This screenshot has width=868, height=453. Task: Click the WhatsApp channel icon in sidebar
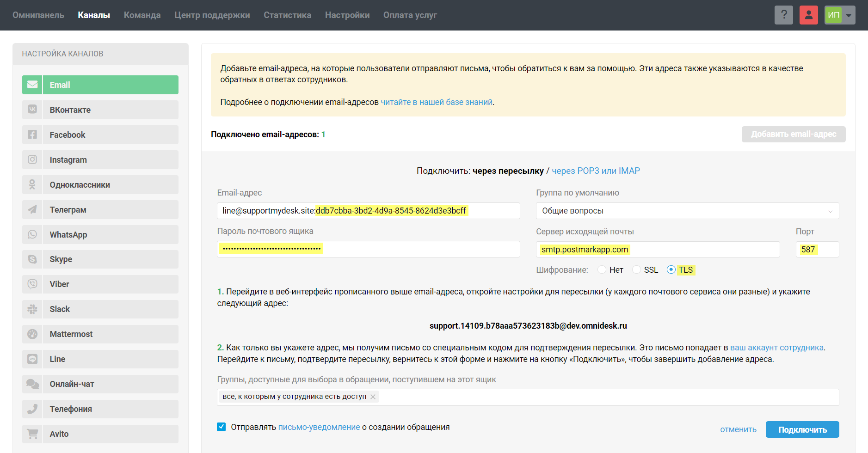point(32,235)
